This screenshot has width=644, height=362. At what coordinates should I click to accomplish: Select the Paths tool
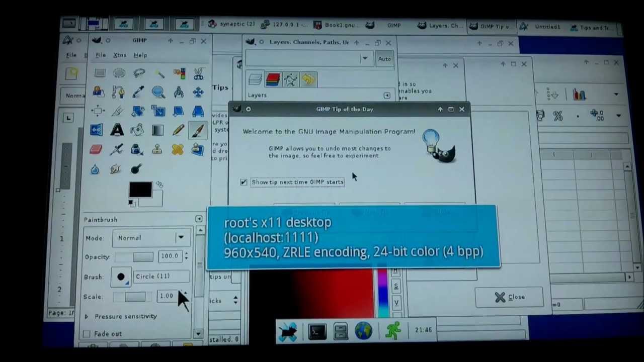118,92
